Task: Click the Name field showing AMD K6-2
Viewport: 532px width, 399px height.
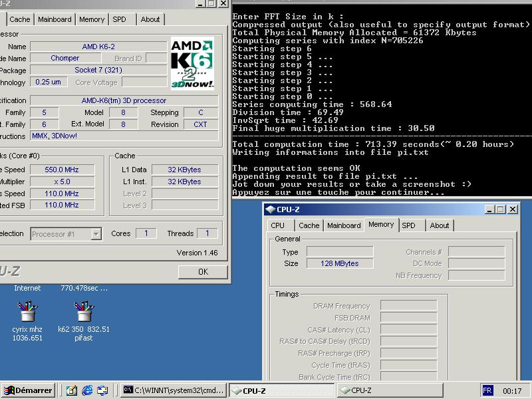Action: coord(98,47)
